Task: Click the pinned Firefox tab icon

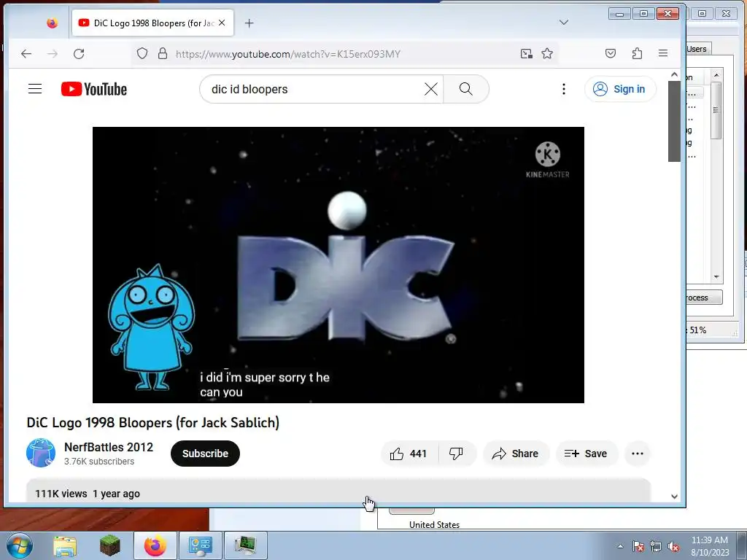Action: click(x=52, y=23)
